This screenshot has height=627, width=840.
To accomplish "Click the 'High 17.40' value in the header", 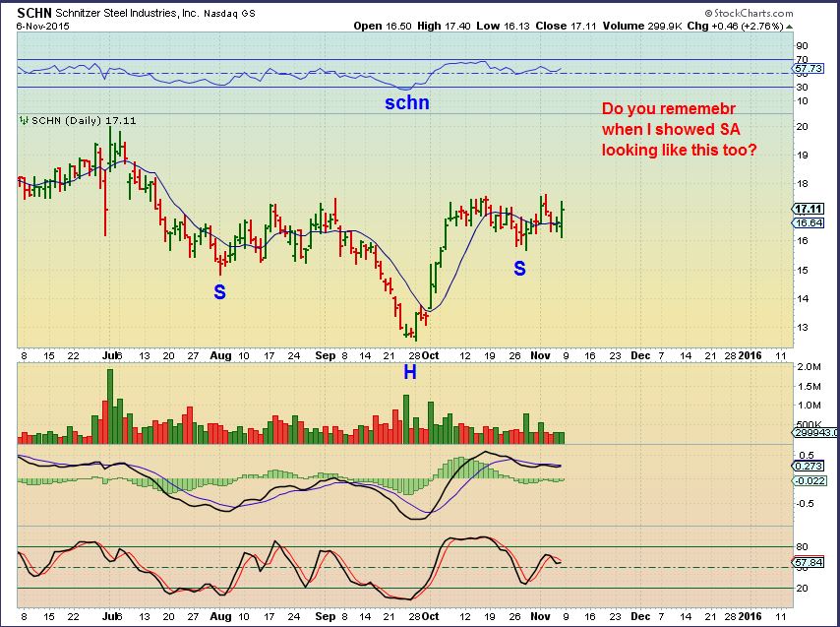I will click(444, 26).
